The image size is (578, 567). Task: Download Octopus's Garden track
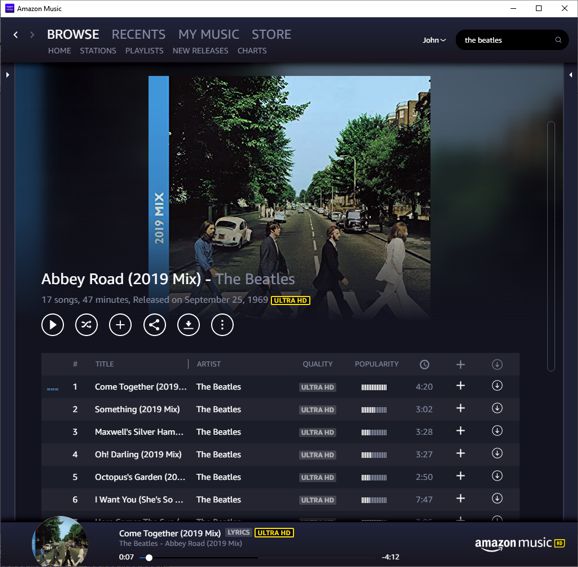click(x=497, y=476)
